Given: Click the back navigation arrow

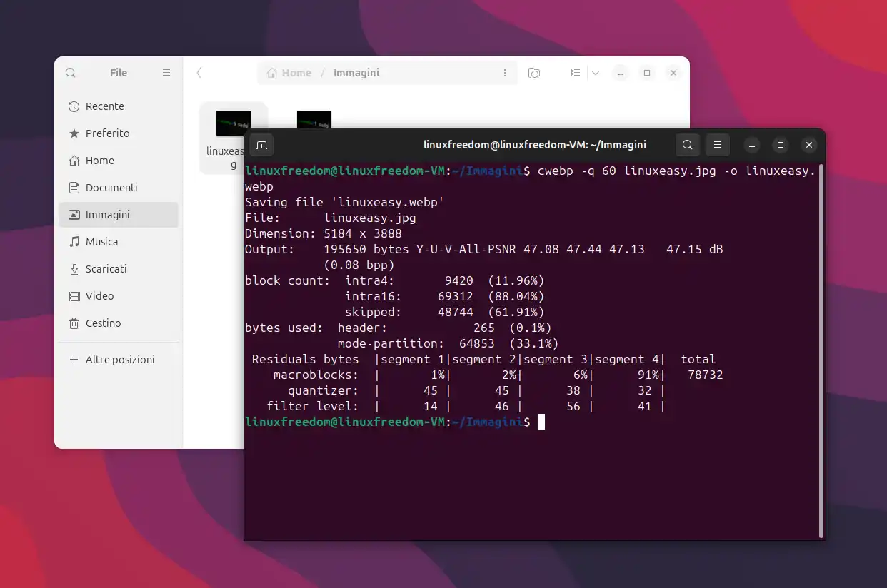Looking at the screenshot, I should click(199, 72).
